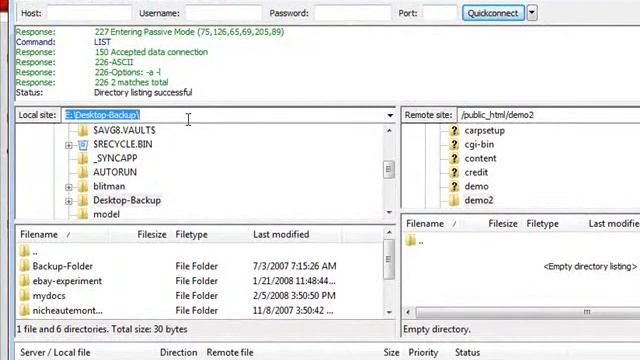Select the credit remote tree item
Viewport: 640px width, 360px height.
click(476, 172)
